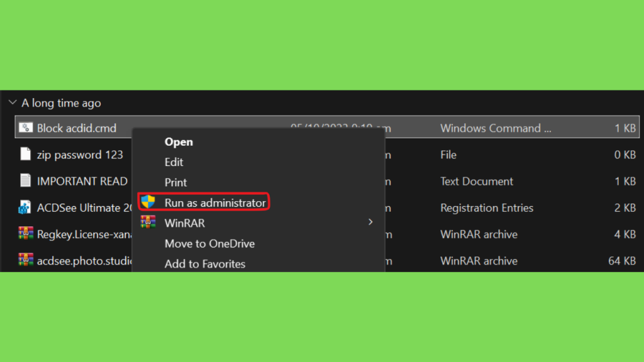644x362 pixels.
Task: Click the WinRAR books icon in context menu
Action: click(x=148, y=222)
